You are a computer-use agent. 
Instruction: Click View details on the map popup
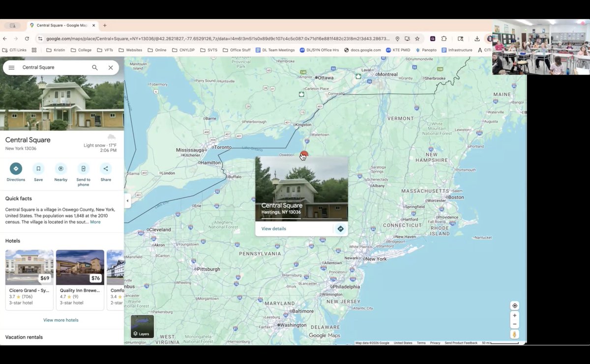click(x=274, y=229)
